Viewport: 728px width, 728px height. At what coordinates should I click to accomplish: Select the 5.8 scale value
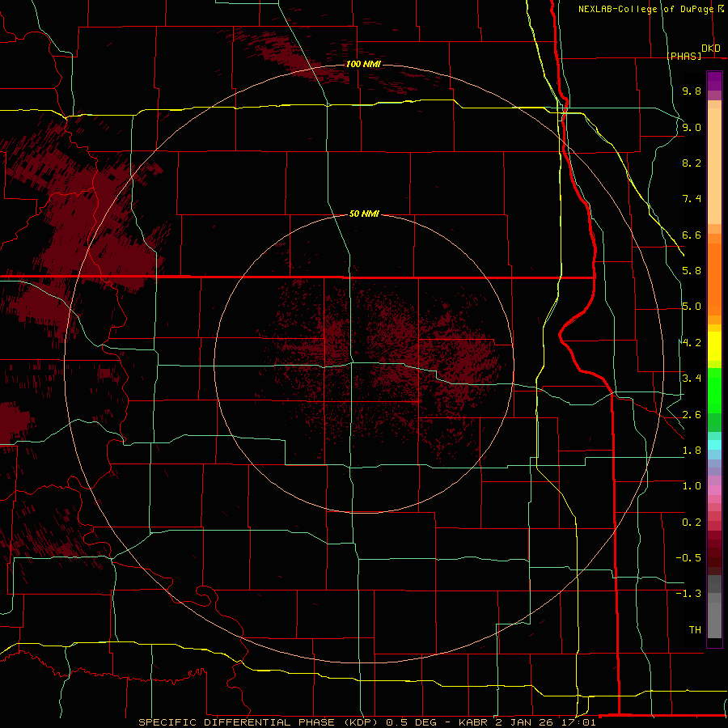point(692,271)
